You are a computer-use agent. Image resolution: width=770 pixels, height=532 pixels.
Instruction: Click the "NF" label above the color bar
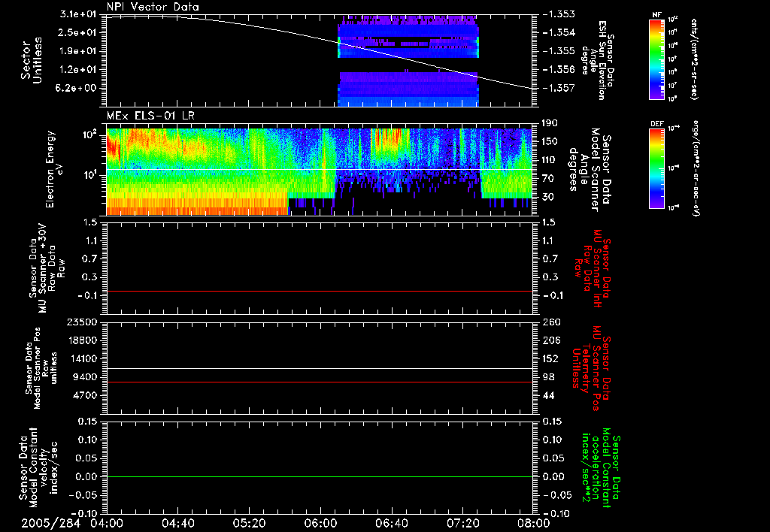pos(656,15)
